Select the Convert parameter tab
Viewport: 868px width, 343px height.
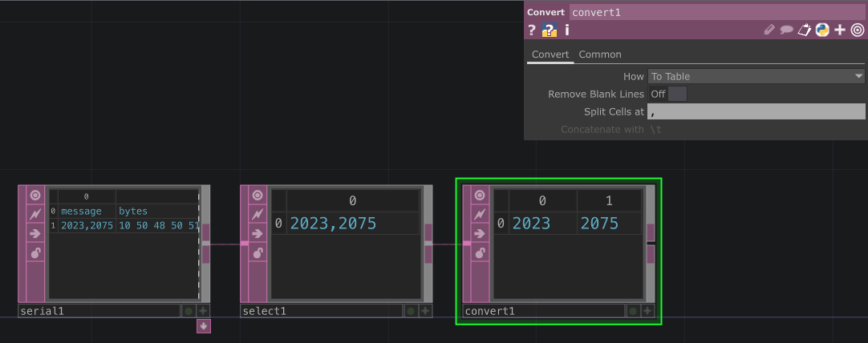coord(550,54)
